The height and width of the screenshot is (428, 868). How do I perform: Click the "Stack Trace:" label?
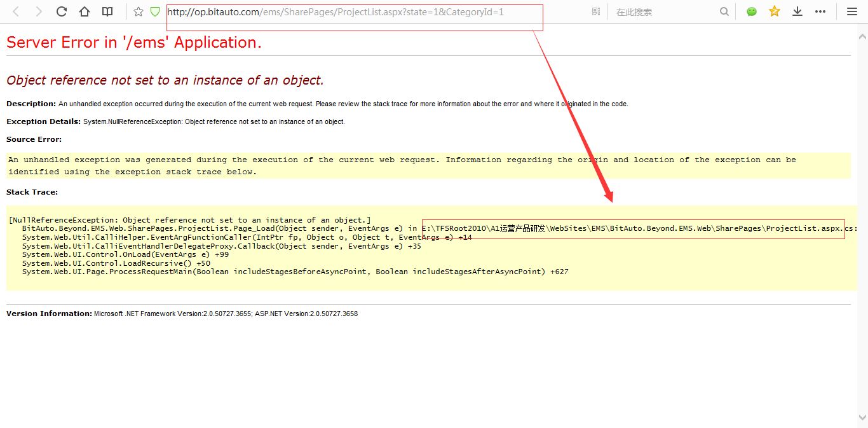point(32,192)
